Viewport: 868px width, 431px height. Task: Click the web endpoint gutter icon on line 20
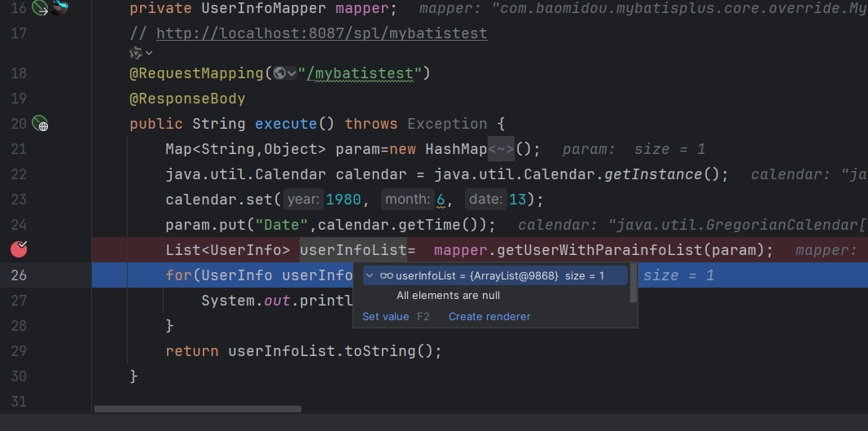click(40, 124)
